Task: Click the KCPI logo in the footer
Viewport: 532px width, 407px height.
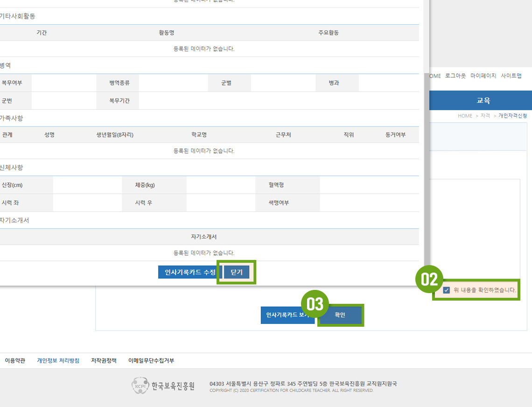Action: [163, 386]
